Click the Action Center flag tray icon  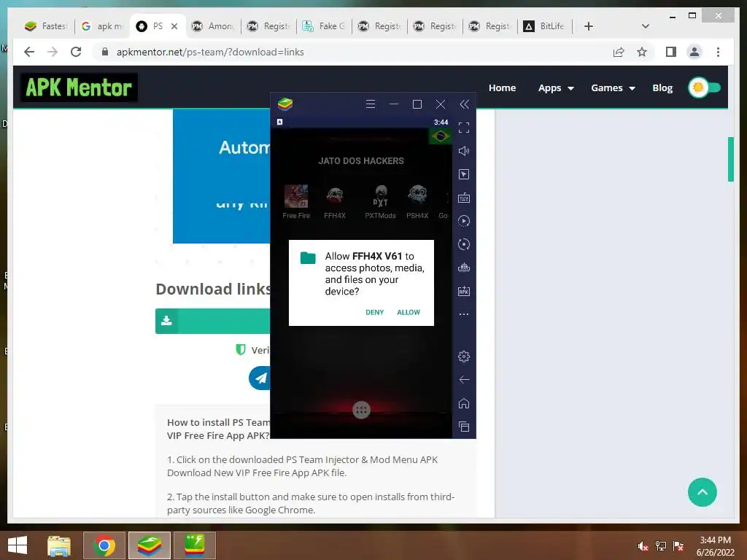click(x=678, y=546)
